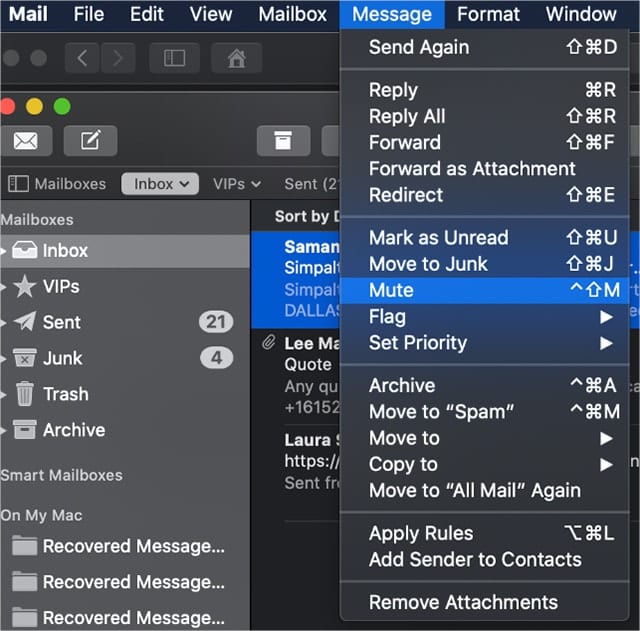Click Remove Attachments in the menu
The height and width of the screenshot is (631, 640).
click(x=463, y=602)
